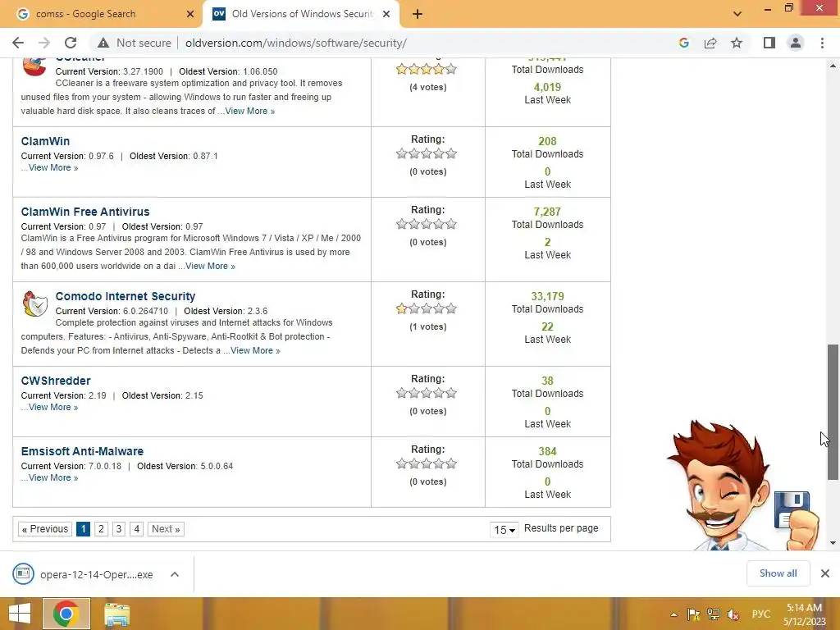The image size is (840, 630).
Task: Open the Comodo Internet Security link
Action: pyautogui.click(x=126, y=296)
